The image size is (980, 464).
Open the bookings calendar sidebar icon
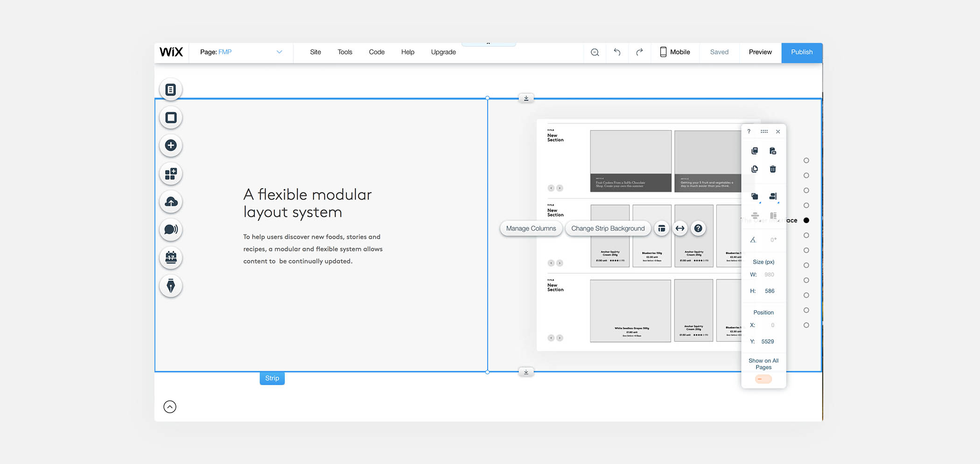171,258
